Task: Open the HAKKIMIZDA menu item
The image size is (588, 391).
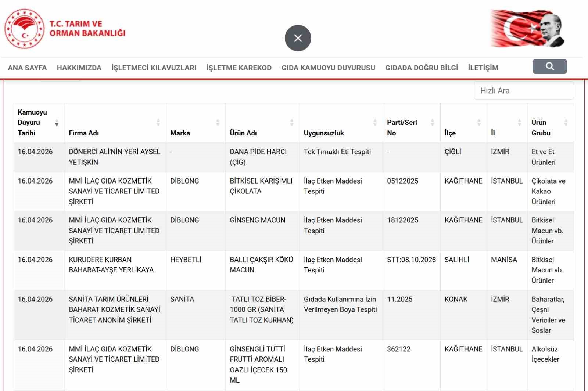Action: pos(79,68)
